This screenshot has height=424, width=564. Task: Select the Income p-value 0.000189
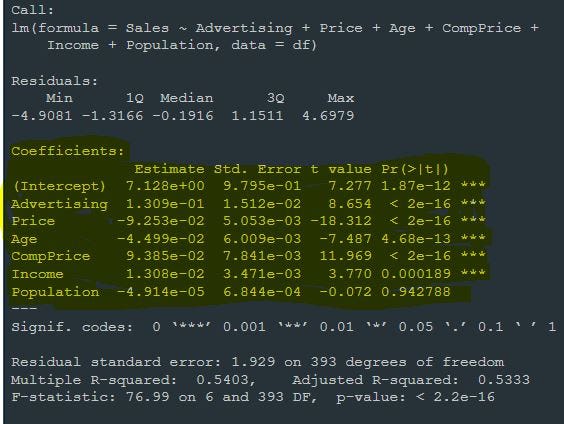(x=416, y=274)
